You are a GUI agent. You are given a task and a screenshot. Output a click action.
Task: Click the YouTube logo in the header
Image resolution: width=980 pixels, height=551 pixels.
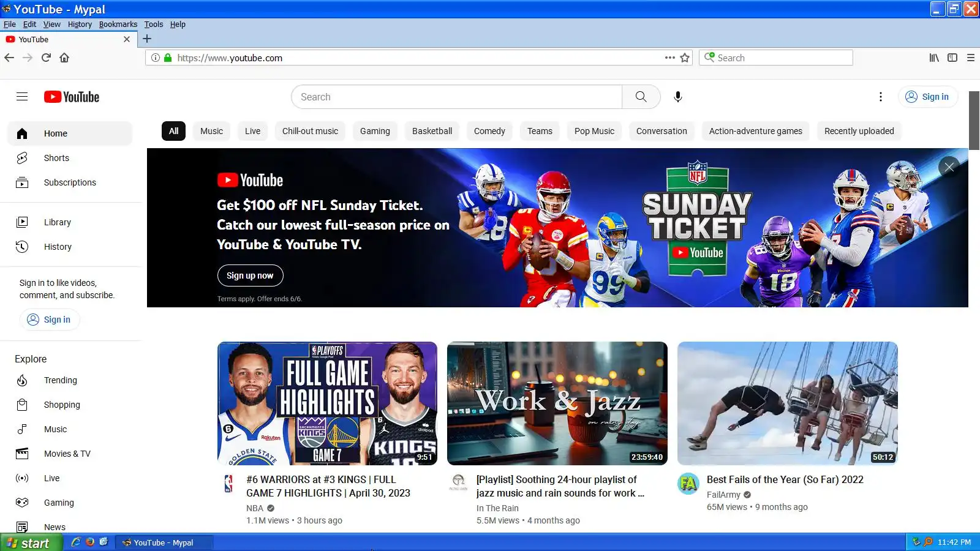click(x=72, y=97)
